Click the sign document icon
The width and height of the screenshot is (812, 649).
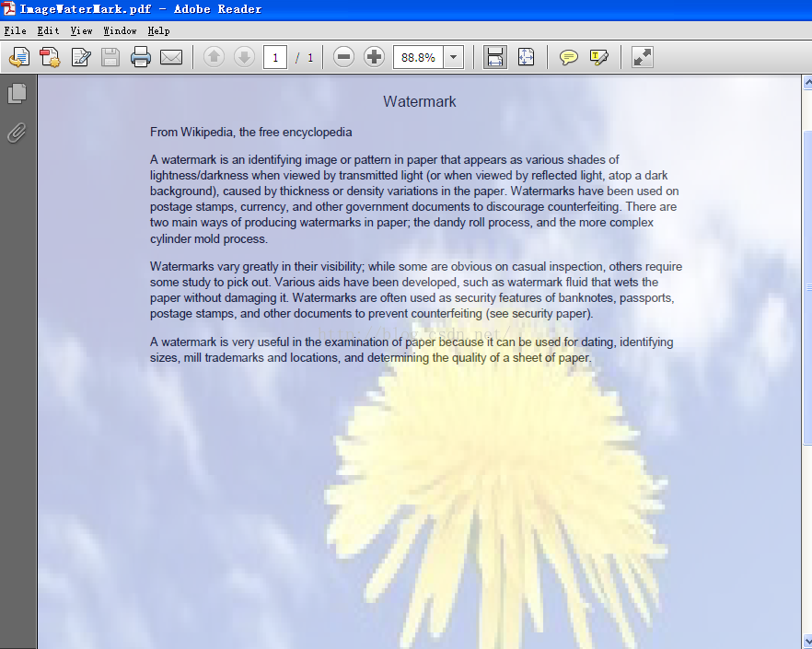click(81, 57)
